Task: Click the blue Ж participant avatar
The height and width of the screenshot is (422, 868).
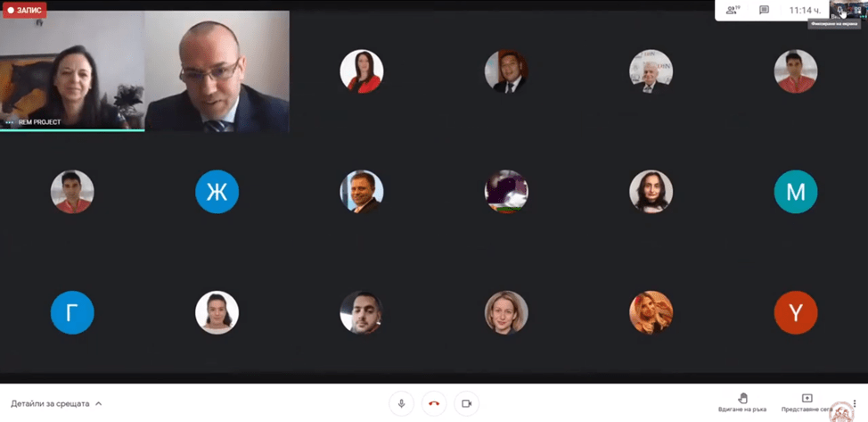Action: tap(217, 192)
